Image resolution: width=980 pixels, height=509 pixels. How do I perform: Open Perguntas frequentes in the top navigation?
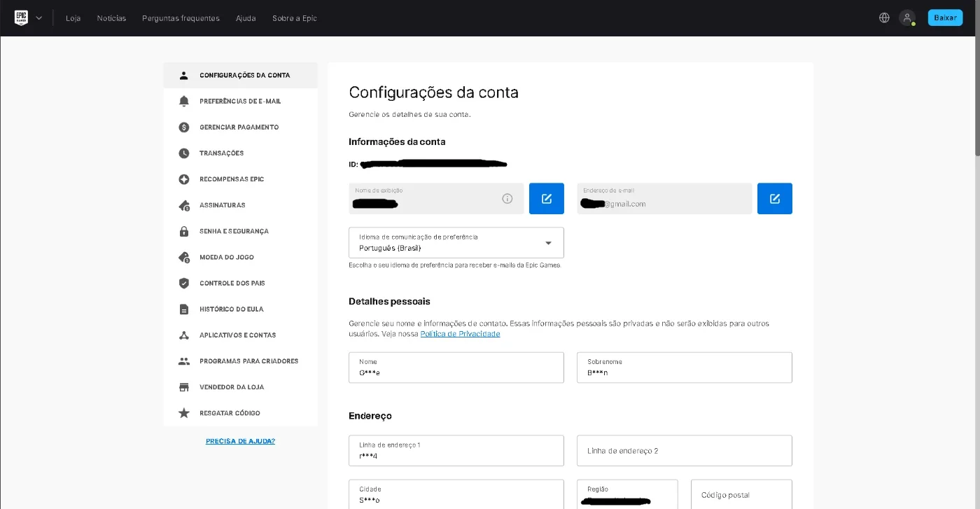(x=181, y=18)
